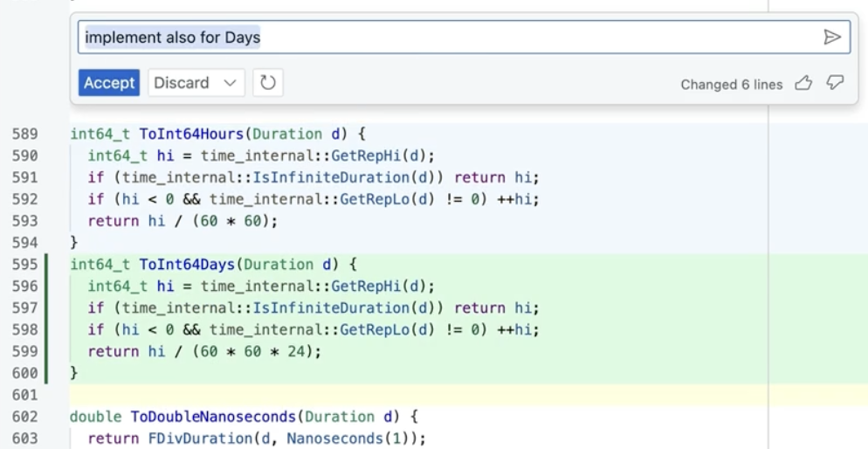The image size is (868, 449).
Task: Click line number 595 in the gutter
Action: click(24, 265)
